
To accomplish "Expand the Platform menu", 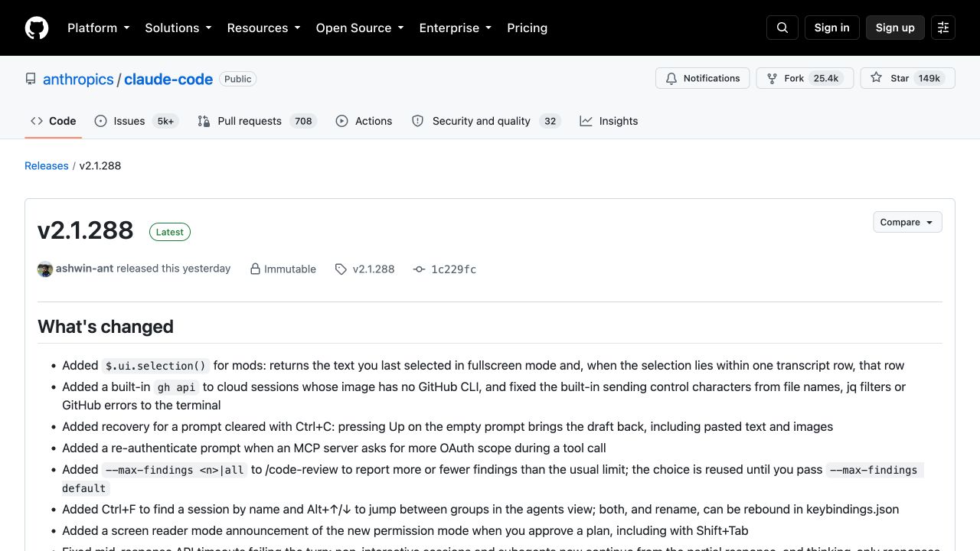I will 99,28.
